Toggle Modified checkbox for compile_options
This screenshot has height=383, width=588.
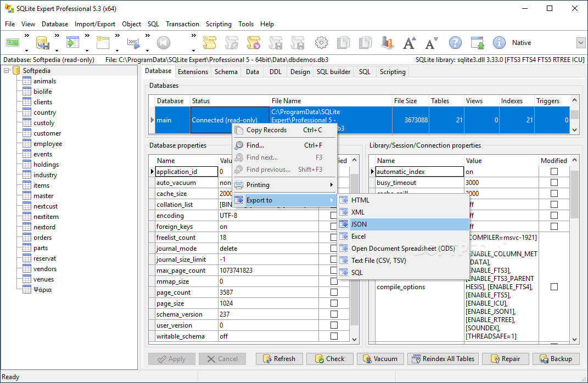[x=554, y=286]
